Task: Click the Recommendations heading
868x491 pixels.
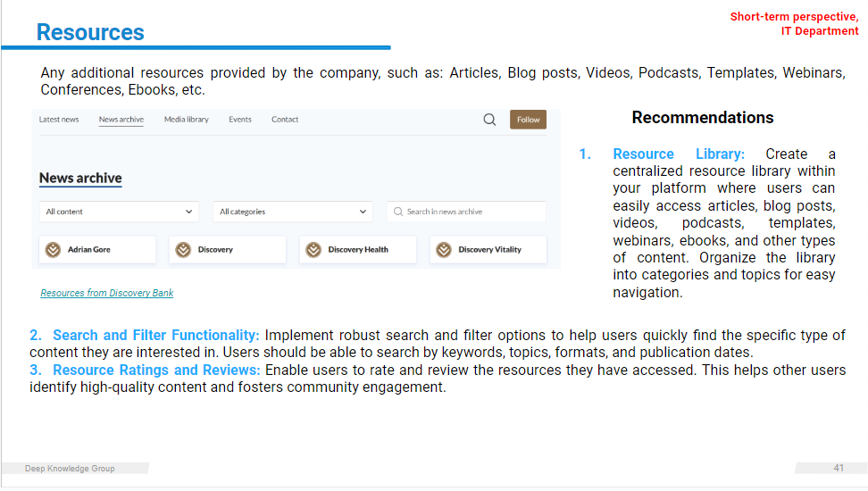Action: coord(703,118)
